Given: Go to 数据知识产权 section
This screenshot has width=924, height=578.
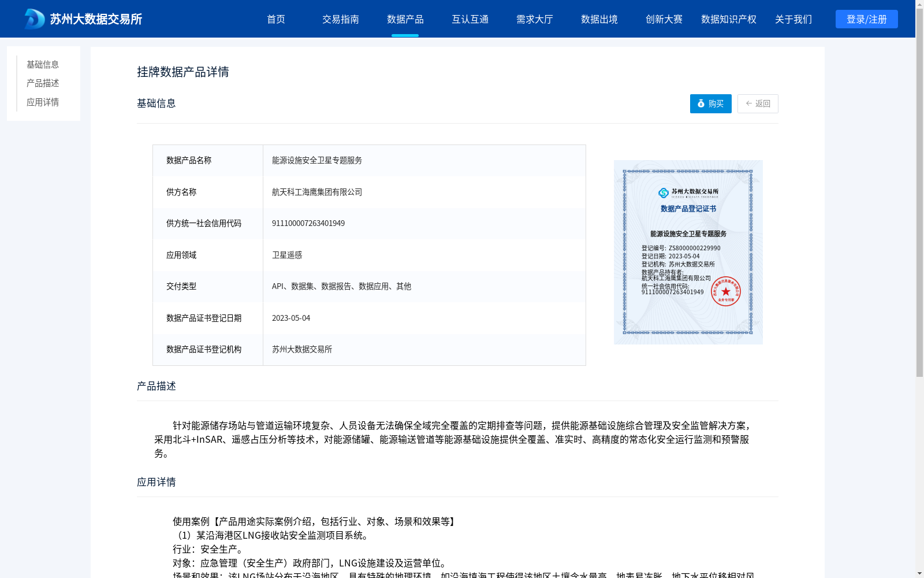Looking at the screenshot, I should [x=729, y=19].
